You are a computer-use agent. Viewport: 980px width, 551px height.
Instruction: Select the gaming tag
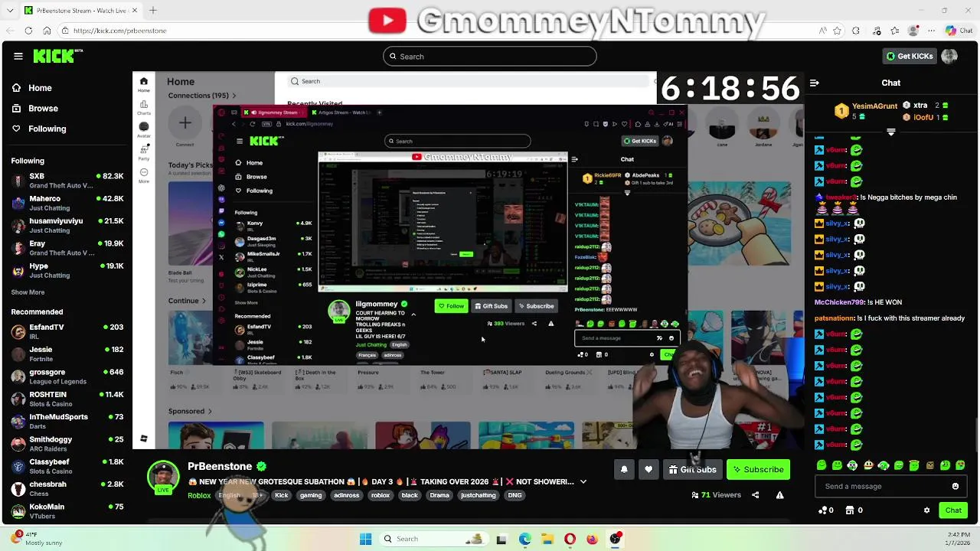pos(311,496)
